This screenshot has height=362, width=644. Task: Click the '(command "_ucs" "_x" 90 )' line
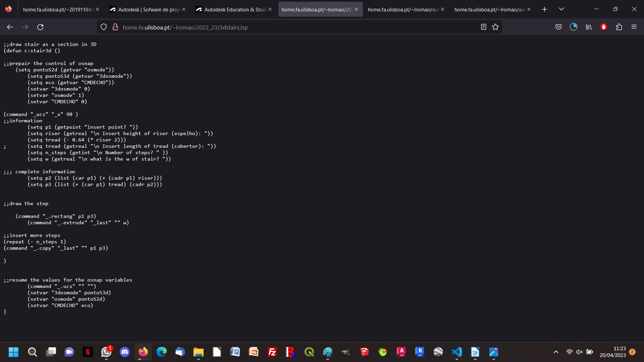(41, 114)
